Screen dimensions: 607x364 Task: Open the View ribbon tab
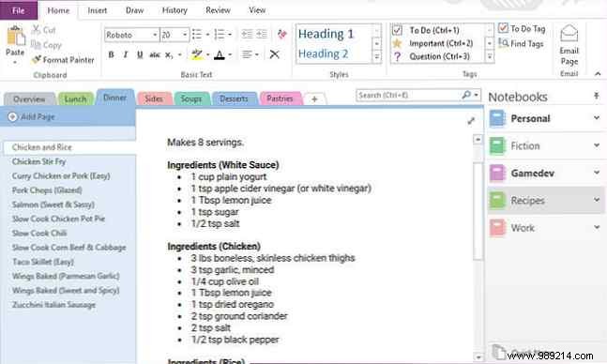257,10
